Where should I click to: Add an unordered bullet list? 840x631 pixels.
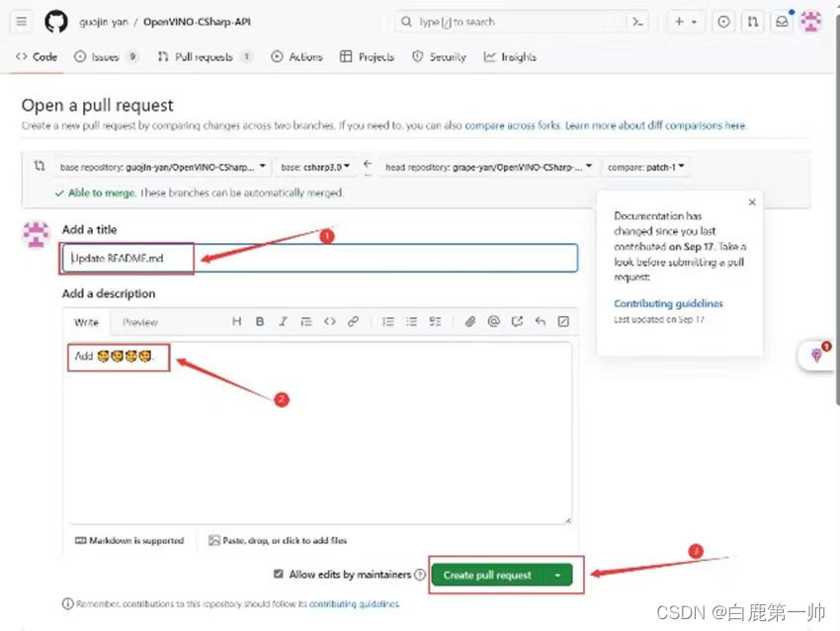411,322
